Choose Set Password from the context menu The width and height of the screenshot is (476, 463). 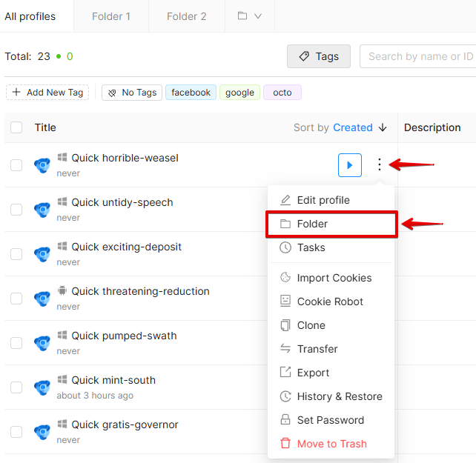(x=331, y=420)
